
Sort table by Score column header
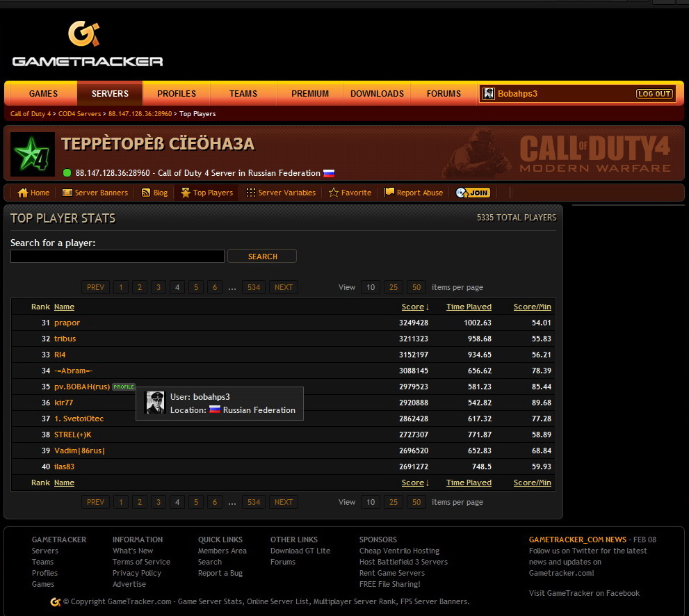(x=412, y=307)
